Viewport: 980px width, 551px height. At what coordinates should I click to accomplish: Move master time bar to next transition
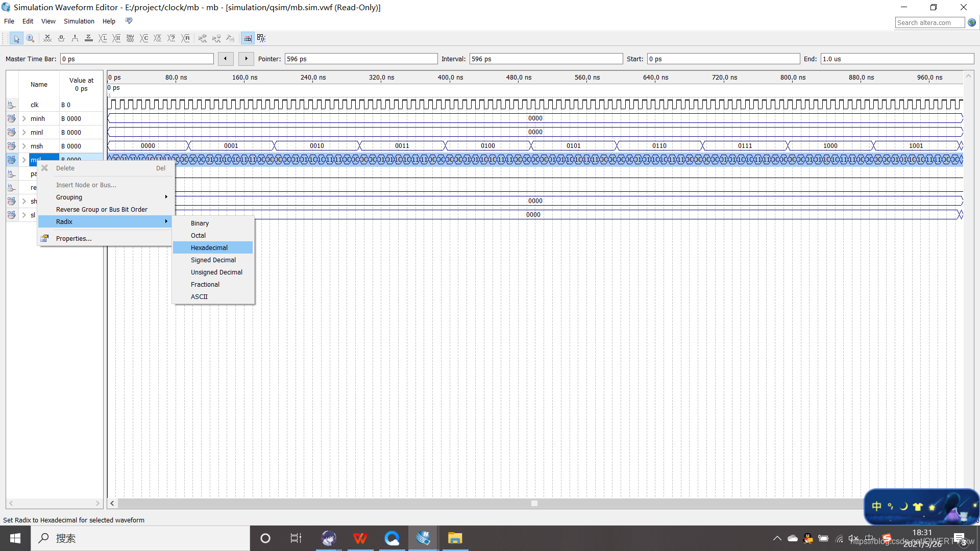pyautogui.click(x=246, y=59)
